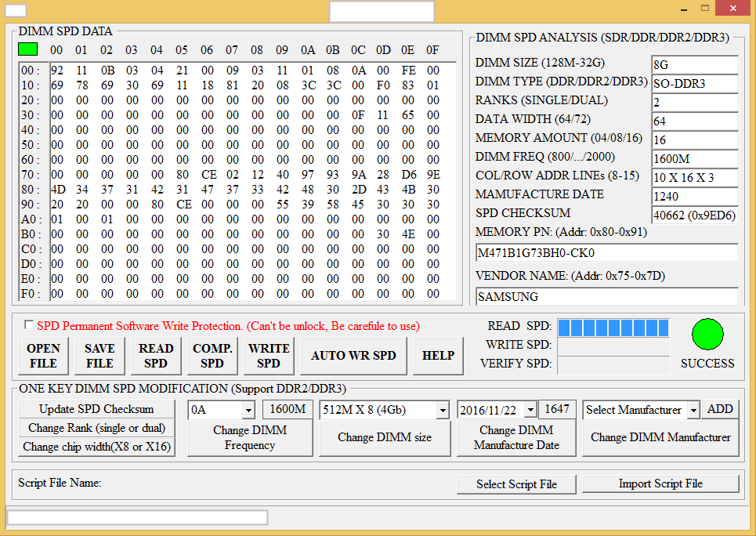The image size is (756, 536).
Task: Click byte F0 in row 10
Action: pos(383,85)
